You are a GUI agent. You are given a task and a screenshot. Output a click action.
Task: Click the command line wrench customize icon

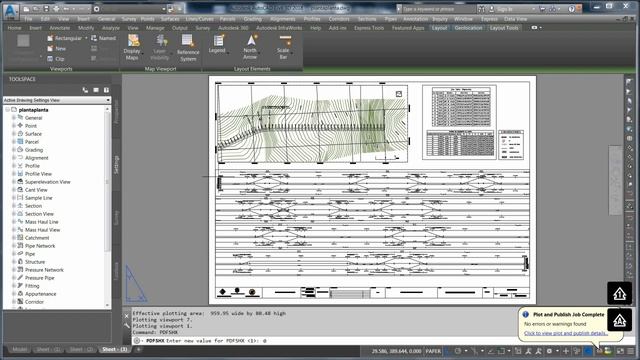tap(127, 325)
